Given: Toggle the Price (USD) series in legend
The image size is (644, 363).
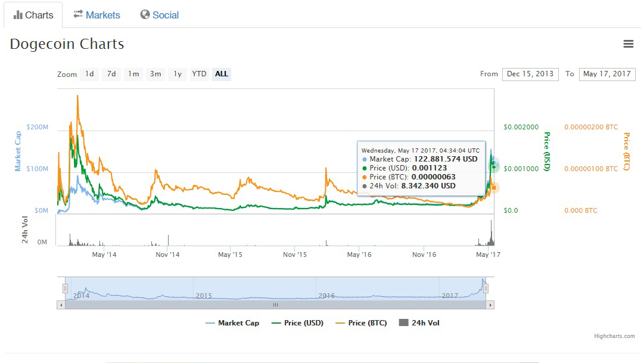Looking at the screenshot, I should tap(298, 323).
